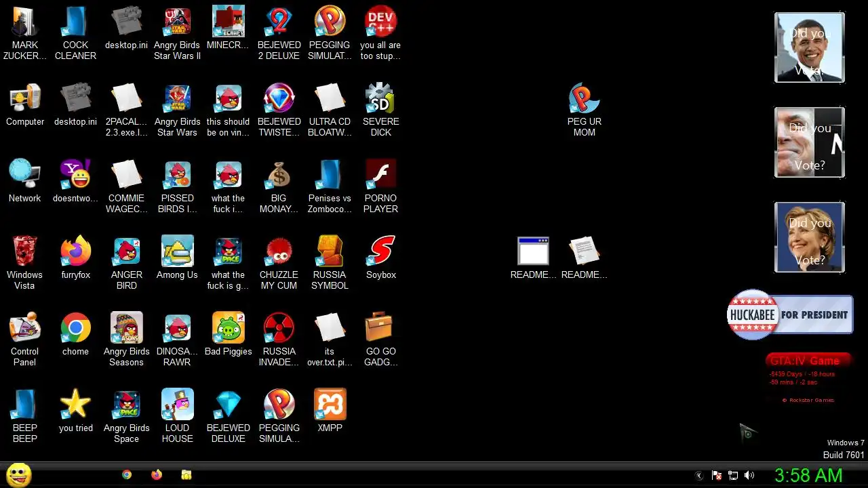The height and width of the screenshot is (488, 868).
Task: Click the McCain 'Did you Vote?' gadget
Action: (810, 142)
